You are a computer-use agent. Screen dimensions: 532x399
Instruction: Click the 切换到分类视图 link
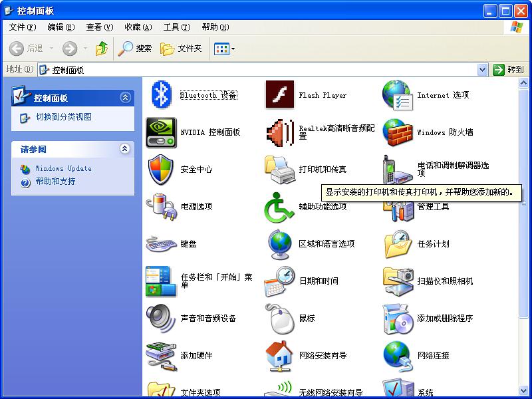[63, 117]
